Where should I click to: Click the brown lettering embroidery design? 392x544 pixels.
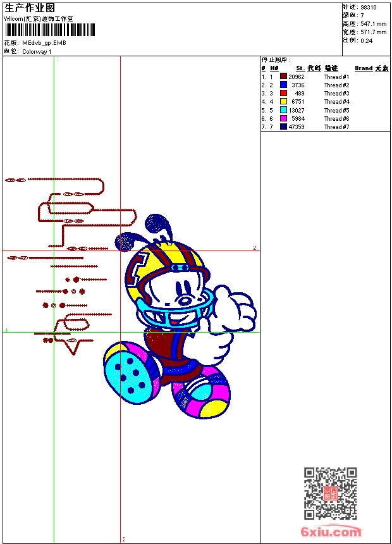click(x=71, y=266)
